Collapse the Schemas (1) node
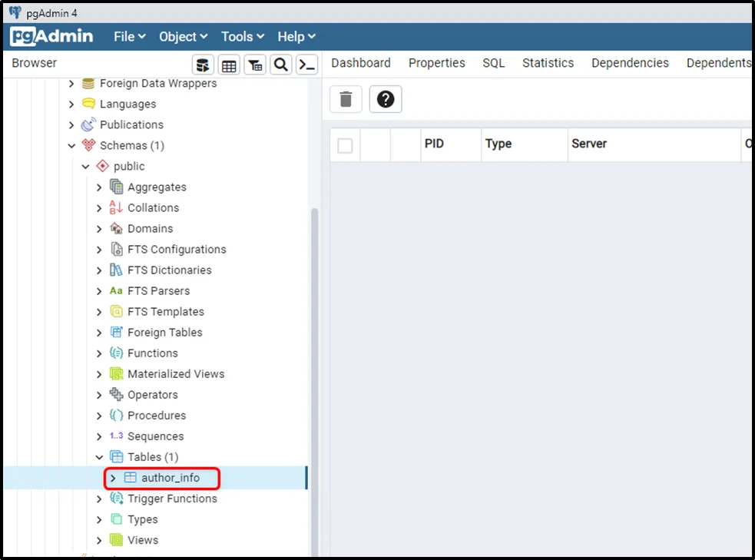This screenshot has height=560, width=755. tap(71, 146)
